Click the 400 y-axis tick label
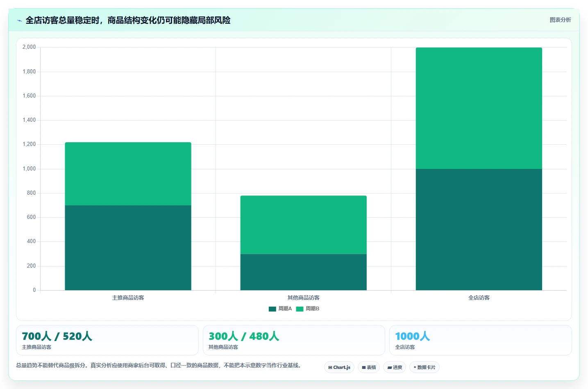Screen dimensions: 588x389 (x=31, y=241)
